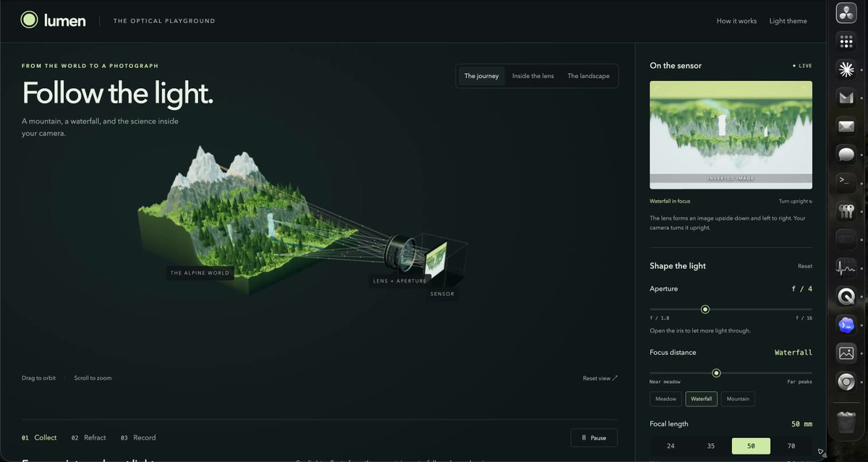
Task: Click the inverted sensor image preview
Action: click(731, 135)
